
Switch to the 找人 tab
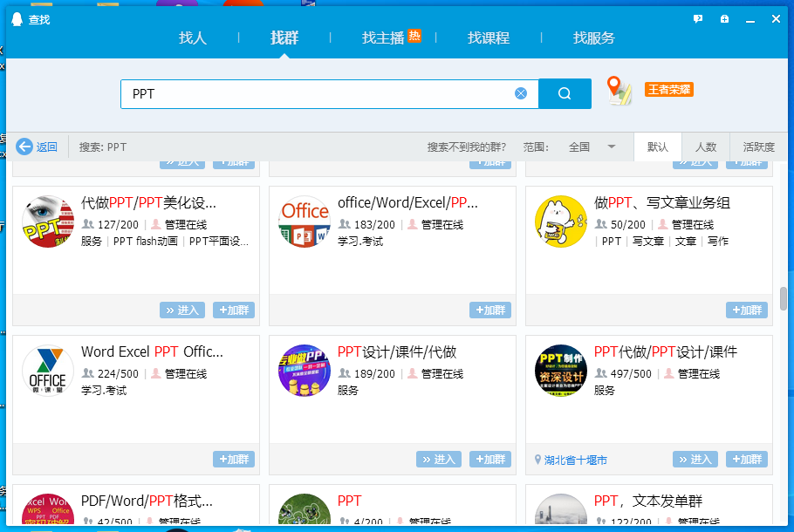193,38
